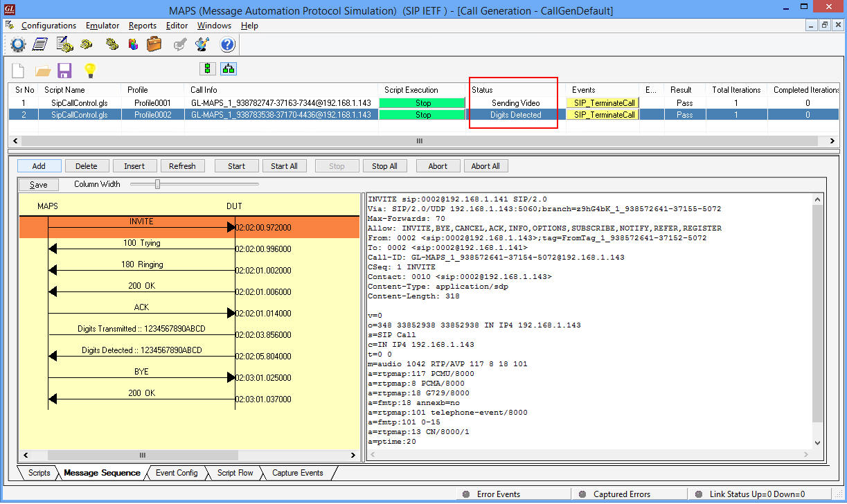Viewport: 847px width, 504px height.
Task: Open SIP_TerminateCall events dropdown for Profile0001
Action: (x=603, y=103)
